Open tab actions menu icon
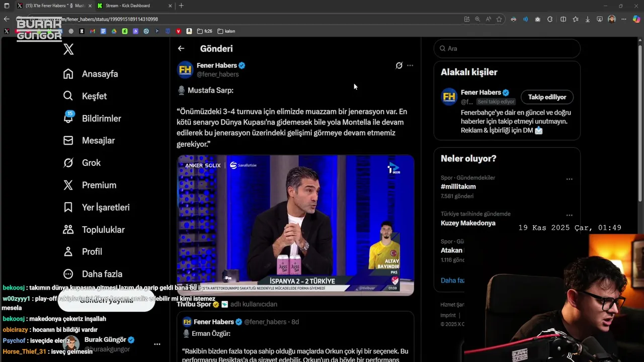Screen dimensions: 644x362 point(7,6)
